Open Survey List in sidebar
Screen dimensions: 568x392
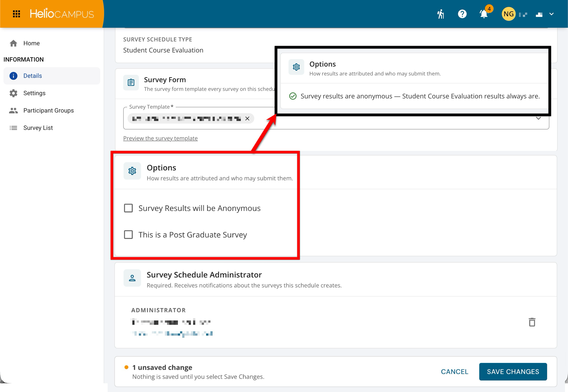(x=52, y=128)
